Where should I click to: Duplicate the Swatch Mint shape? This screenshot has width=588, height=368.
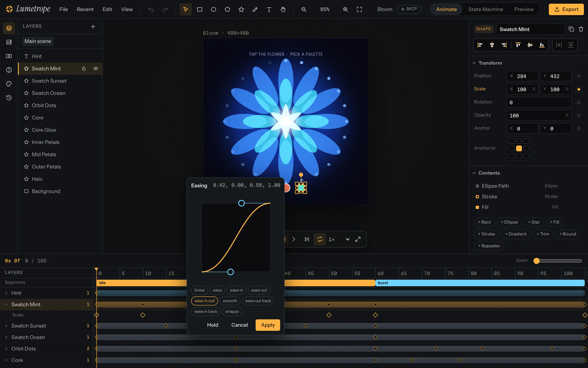pyautogui.click(x=571, y=29)
